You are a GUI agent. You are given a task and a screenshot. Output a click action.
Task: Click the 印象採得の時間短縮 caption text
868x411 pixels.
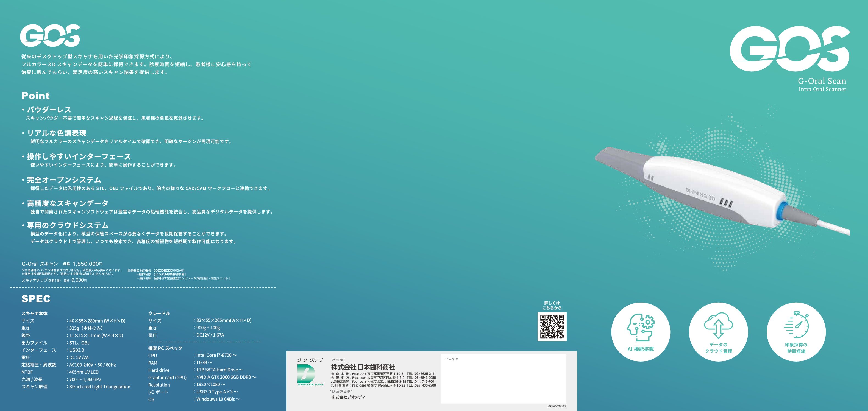[796, 348]
